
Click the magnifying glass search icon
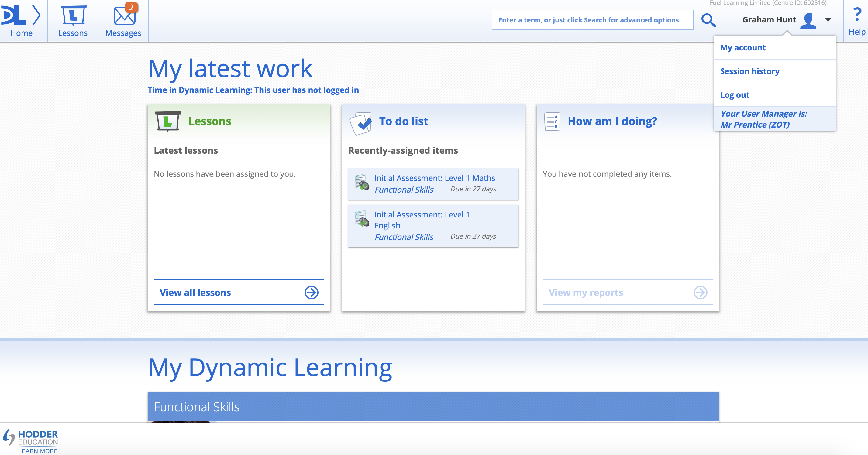click(708, 20)
